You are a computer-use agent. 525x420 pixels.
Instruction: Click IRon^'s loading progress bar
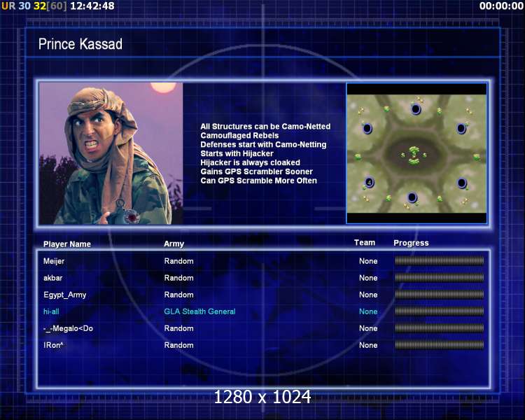click(440, 345)
